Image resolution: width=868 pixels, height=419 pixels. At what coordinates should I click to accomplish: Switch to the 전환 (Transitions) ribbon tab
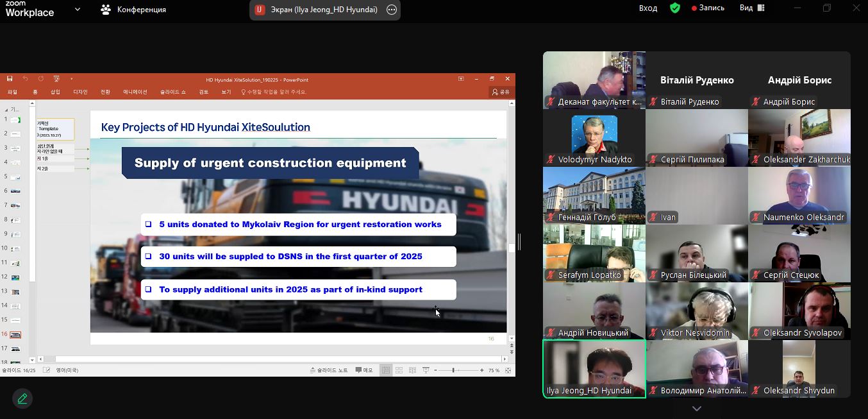click(105, 92)
